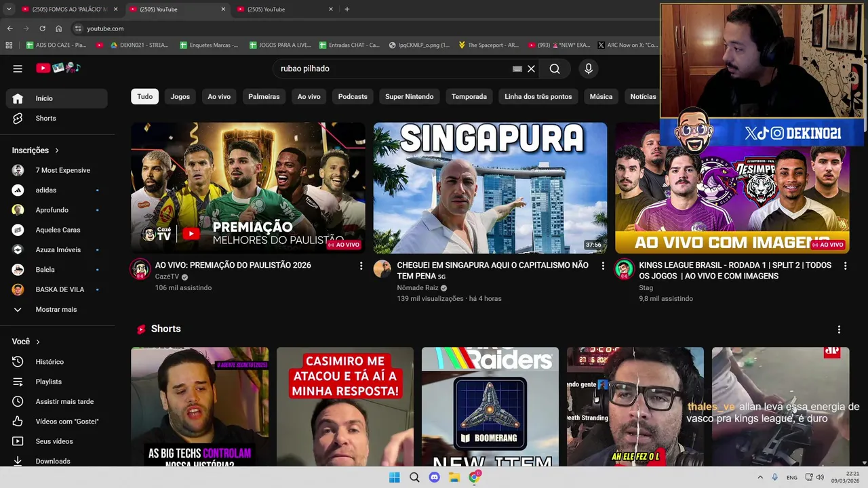Open Vídeos com "Gostei"
The width and height of the screenshot is (868, 488).
pos(57,422)
